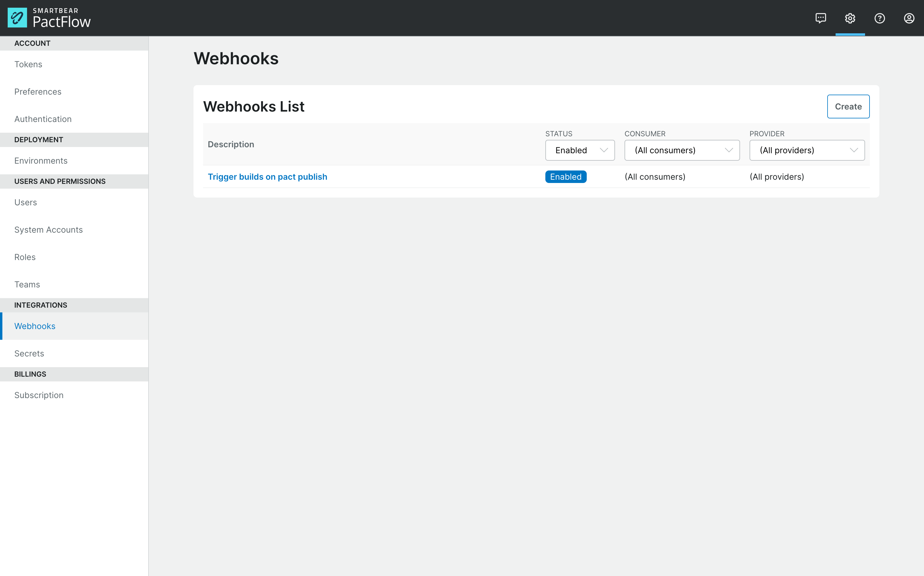
Task: View the Subscription billing page
Action: pos(38,395)
